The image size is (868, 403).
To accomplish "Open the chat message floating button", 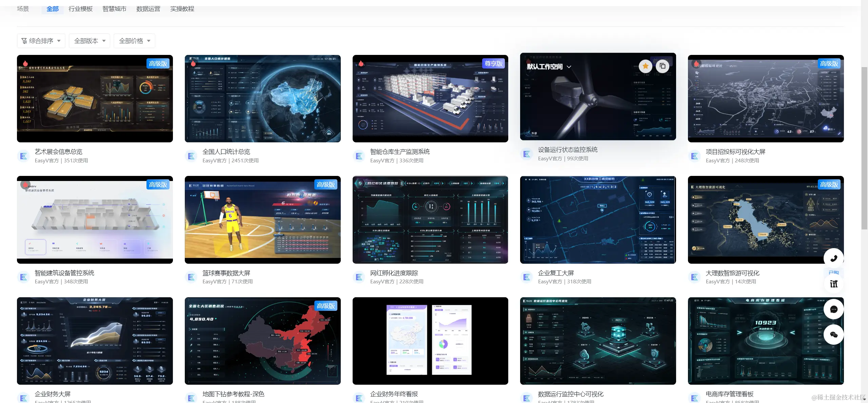I will point(833,309).
